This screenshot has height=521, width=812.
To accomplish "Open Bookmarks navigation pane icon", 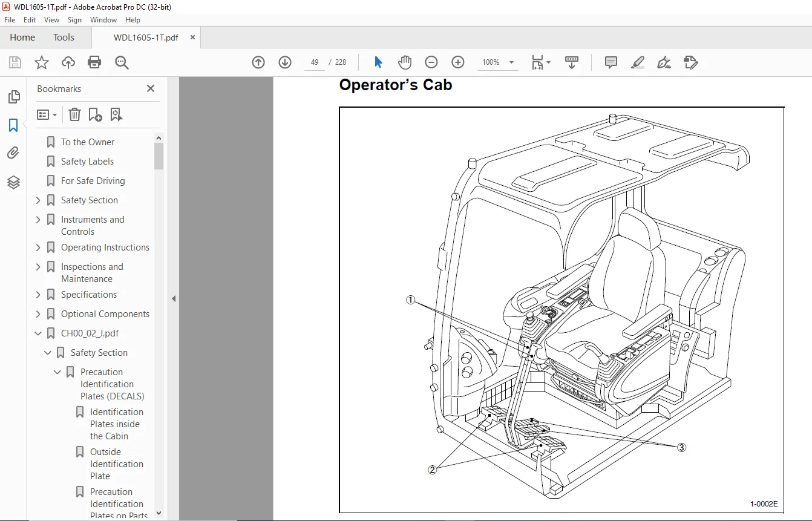I will [x=13, y=125].
